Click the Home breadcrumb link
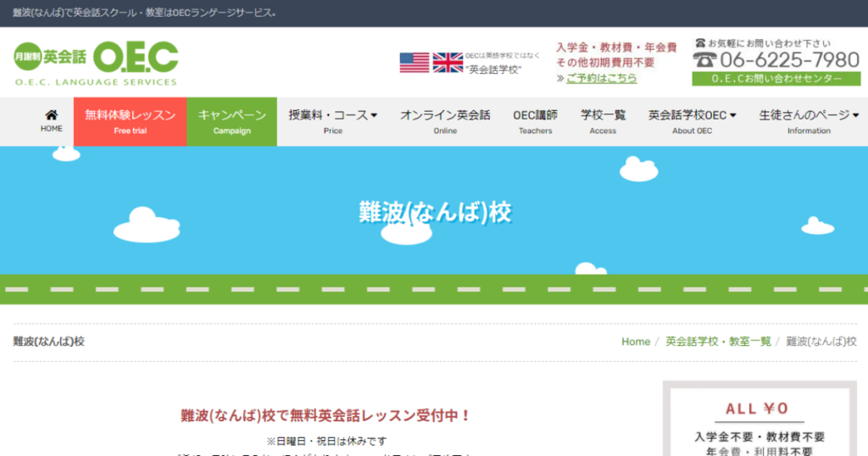The width and height of the screenshot is (868, 456). click(x=636, y=342)
